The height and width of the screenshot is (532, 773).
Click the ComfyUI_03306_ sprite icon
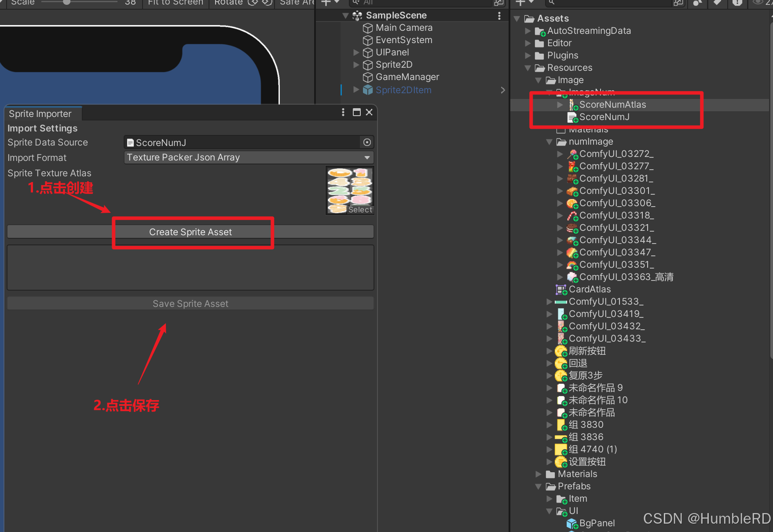pos(572,203)
